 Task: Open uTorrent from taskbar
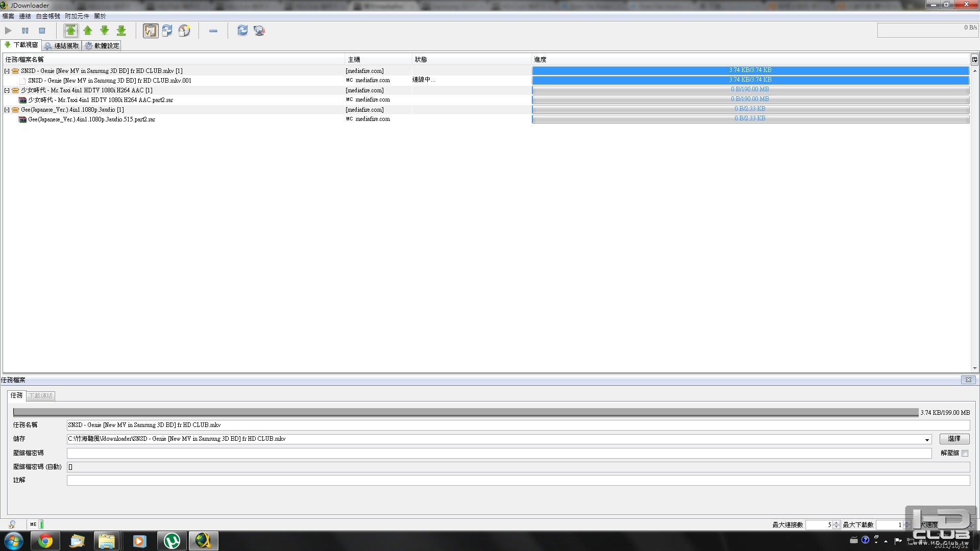point(172,541)
